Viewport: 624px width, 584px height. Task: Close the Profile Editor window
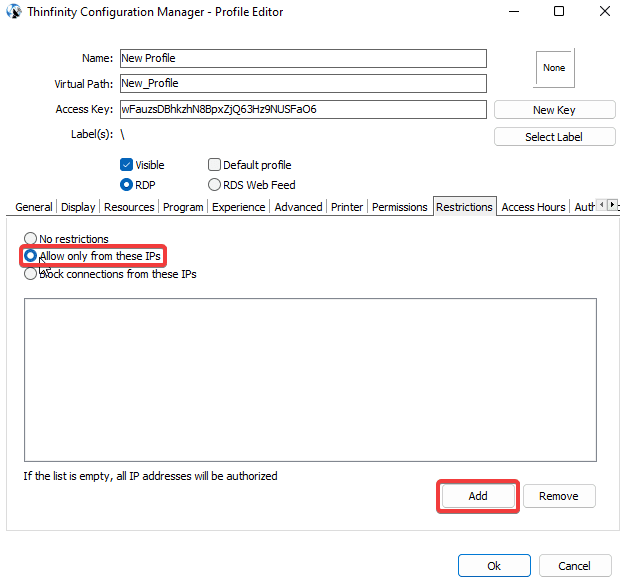click(x=605, y=11)
